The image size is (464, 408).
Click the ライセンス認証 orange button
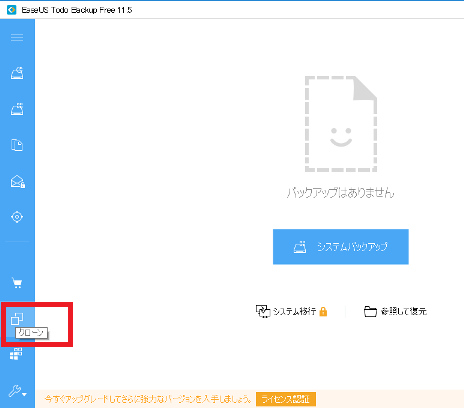point(286,399)
